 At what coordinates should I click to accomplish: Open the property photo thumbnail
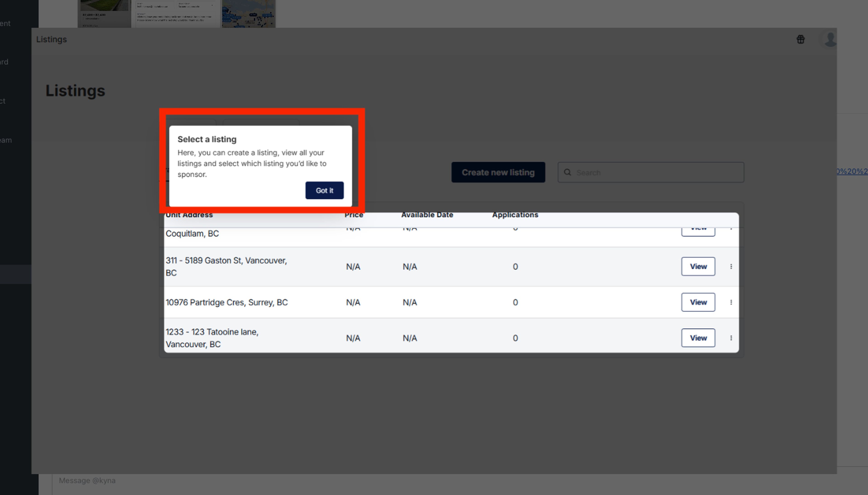pos(104,14)
